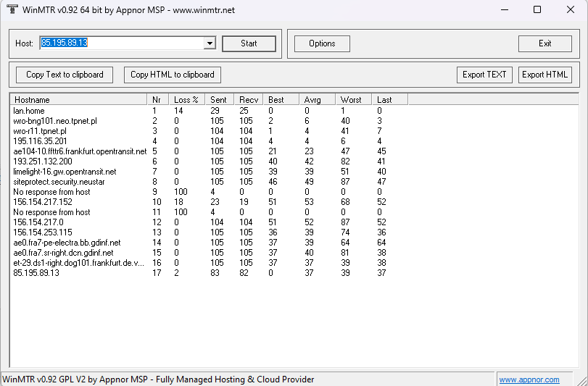
Task: Click the Export TEXT button
Action: tap(484, 75)
